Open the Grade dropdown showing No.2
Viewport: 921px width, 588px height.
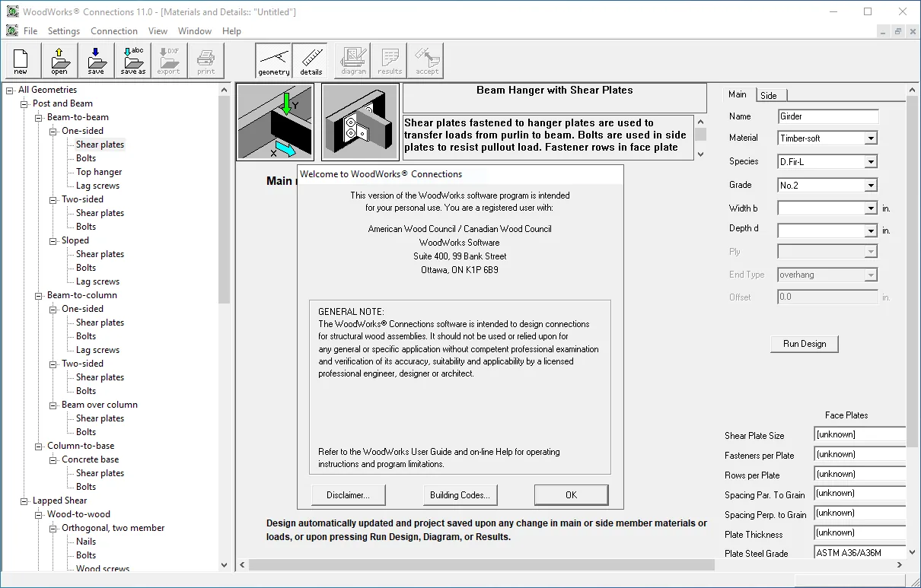(828, 185)
